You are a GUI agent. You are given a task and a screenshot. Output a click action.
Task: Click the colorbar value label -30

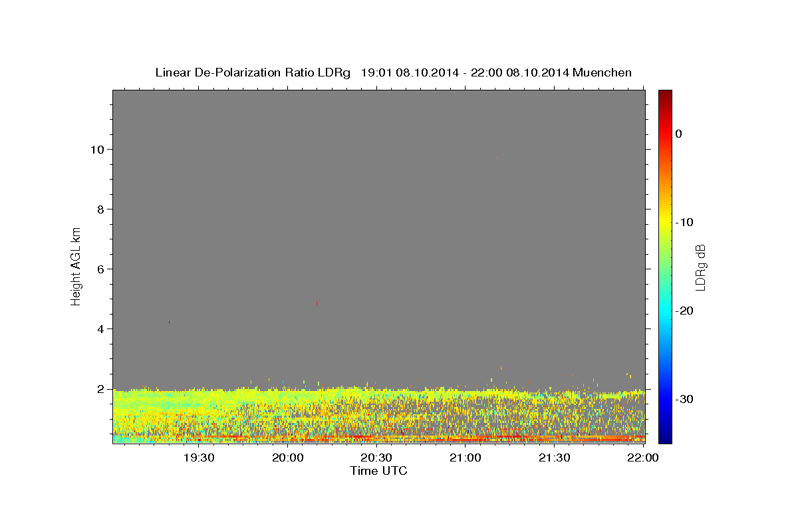pyautogui.click(x=684, y=399)
